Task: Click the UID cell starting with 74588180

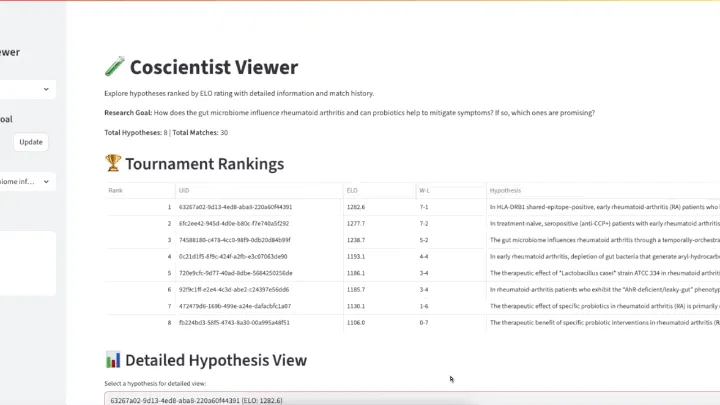Action: 259,240
